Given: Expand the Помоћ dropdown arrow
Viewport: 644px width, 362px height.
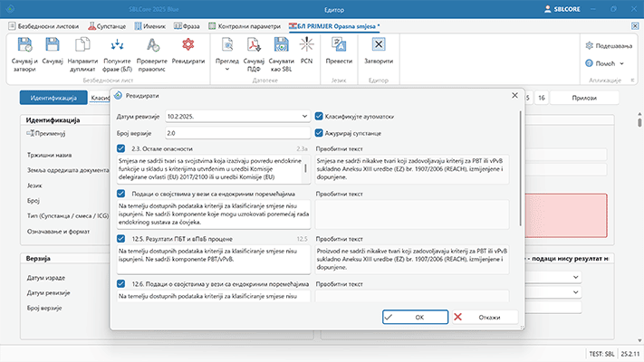Looking at the screenshot, I should pos(622,63).
